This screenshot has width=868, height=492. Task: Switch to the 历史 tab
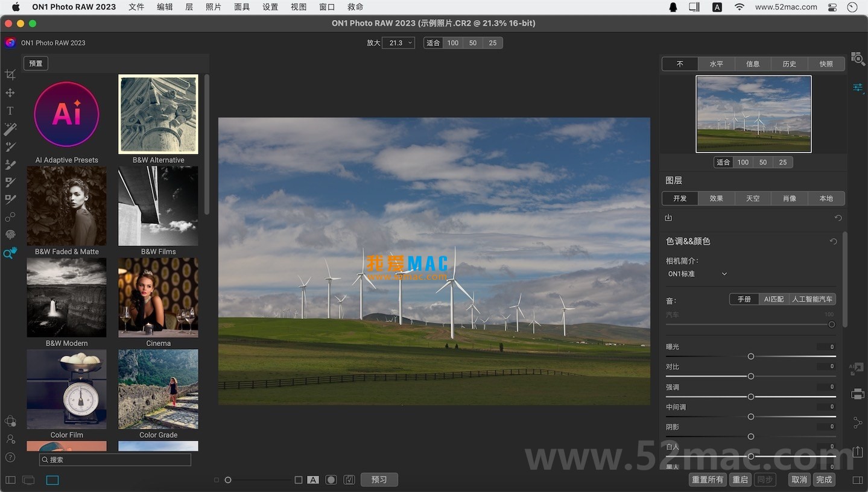point(790,64)
